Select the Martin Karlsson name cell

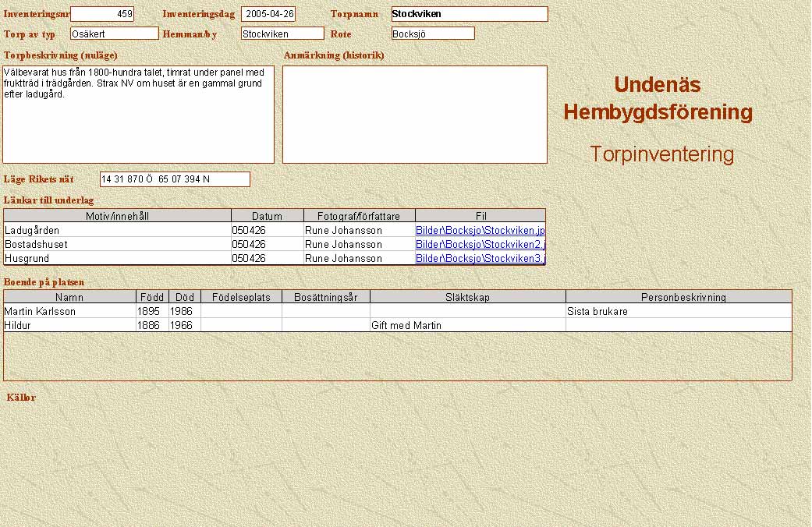pyautogui.click(x=69, y=312)
